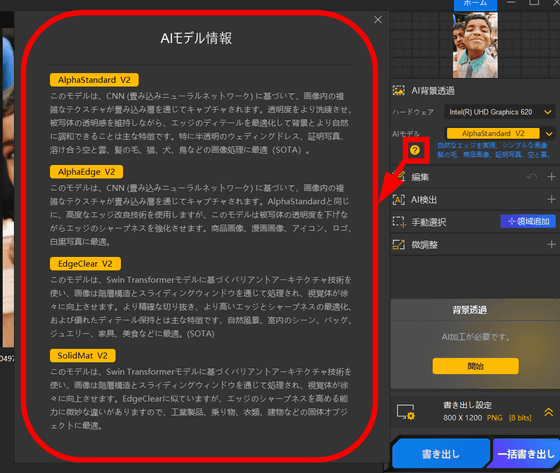Click the 手動選択 label
Image resolution: width=560 pixels, height=473 pixels.
tap(429, 222)
